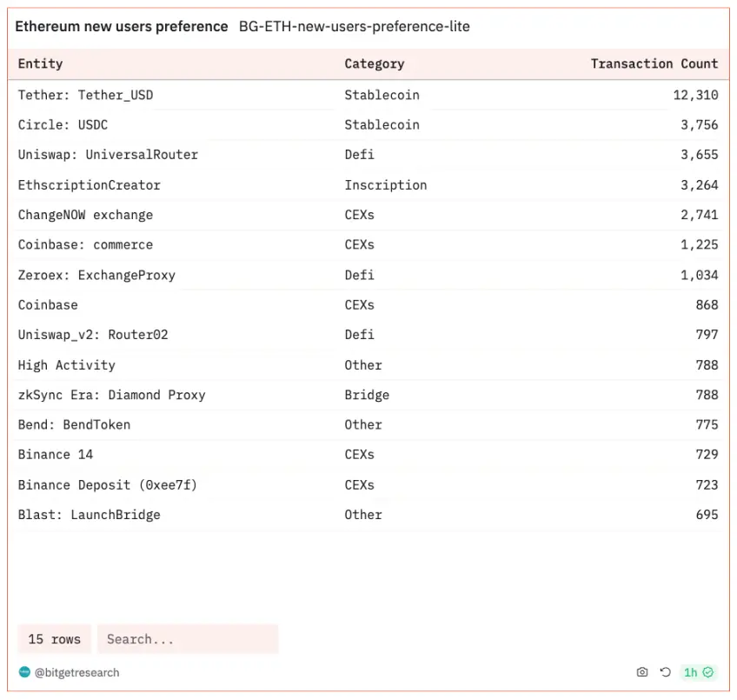This screenshot has height=700, width=737.
Task: Sort by Transaction Count column header
Action: pyautogui.click(x=654, y=63)
